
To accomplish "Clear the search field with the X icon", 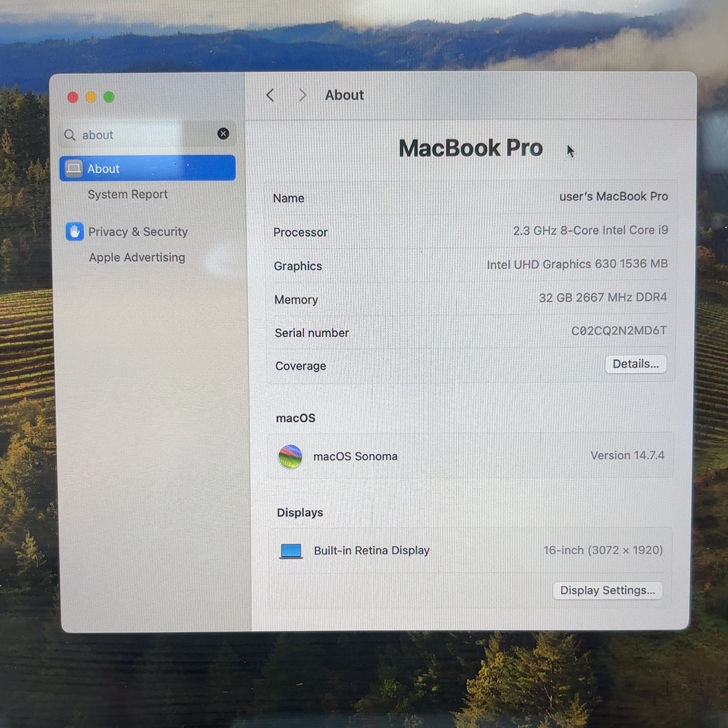I will point(223,133).
